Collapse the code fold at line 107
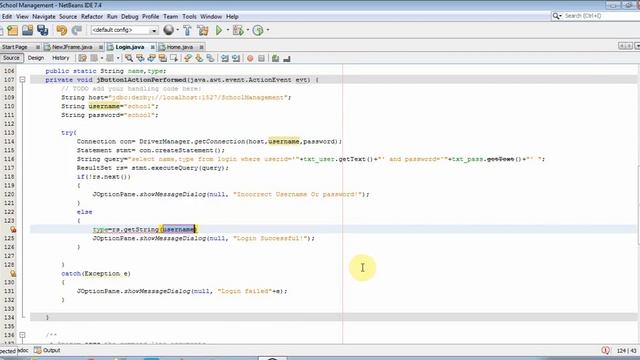Viewport: 640px width, 360px height. [22, 80]
